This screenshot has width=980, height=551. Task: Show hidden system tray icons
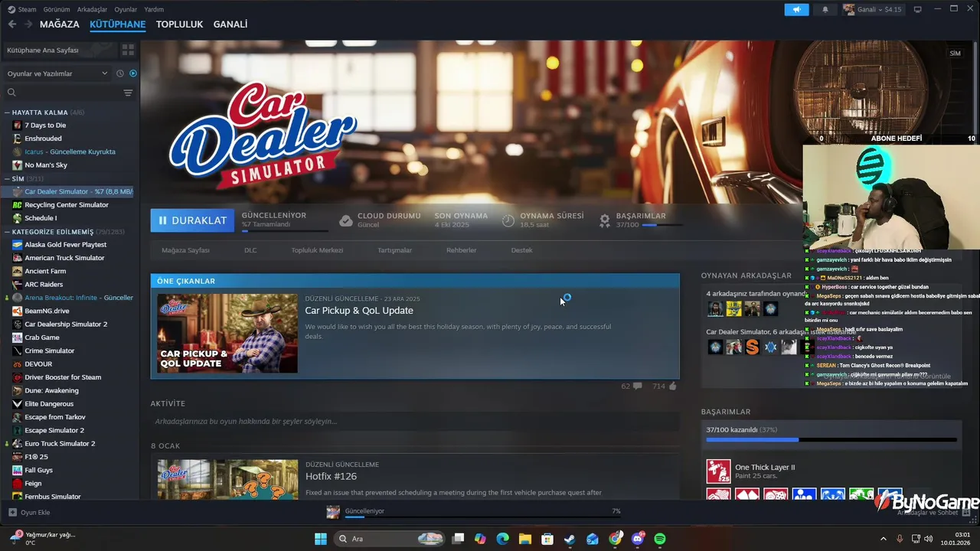pos(883,539)
